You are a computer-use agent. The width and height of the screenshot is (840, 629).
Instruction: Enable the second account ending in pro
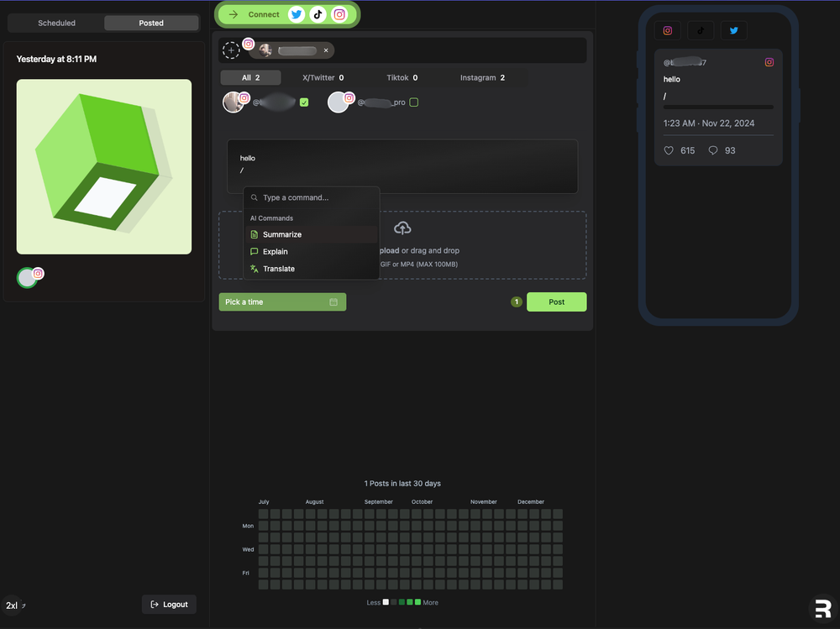pyautogui.click(x=413, y=101)
